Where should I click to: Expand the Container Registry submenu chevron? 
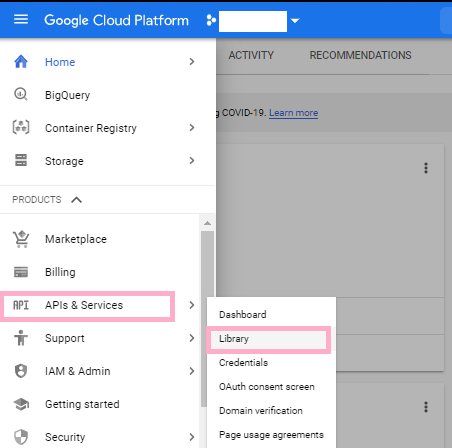[192, 128]
